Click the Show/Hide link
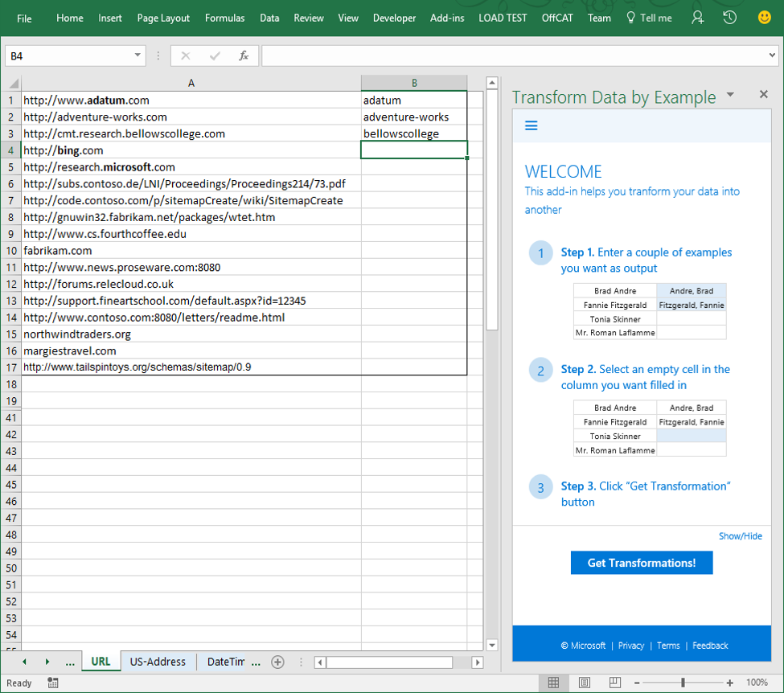This screenshot has height=693, width=784. 740,536
